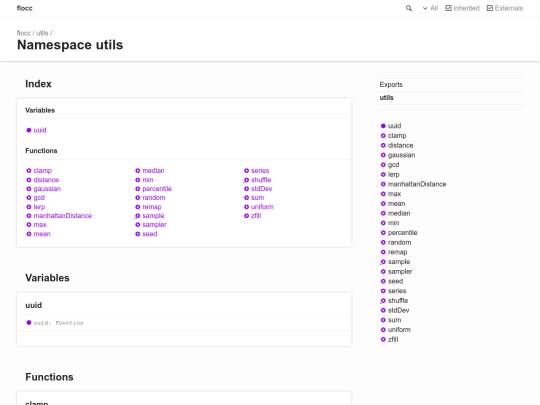Viewport: 540px width, 405px height.
Task: Click function icon beside sidebar percentile
Action: click(x=383, y=233)
